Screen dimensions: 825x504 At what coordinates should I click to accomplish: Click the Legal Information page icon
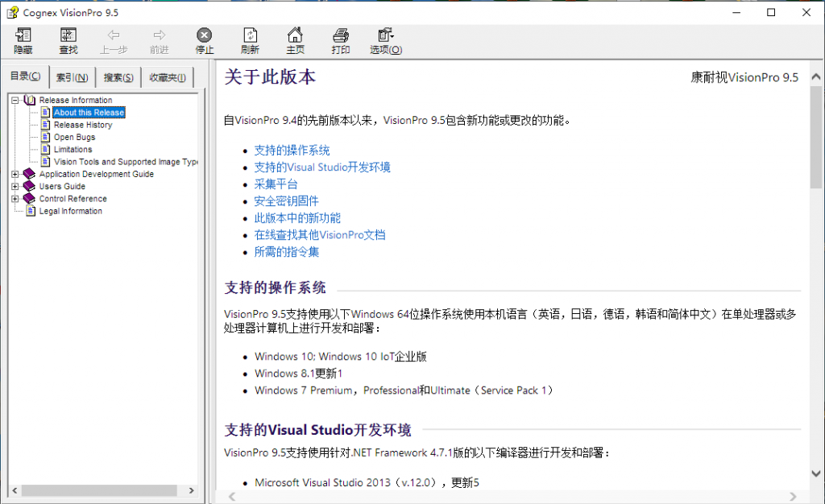31,211
